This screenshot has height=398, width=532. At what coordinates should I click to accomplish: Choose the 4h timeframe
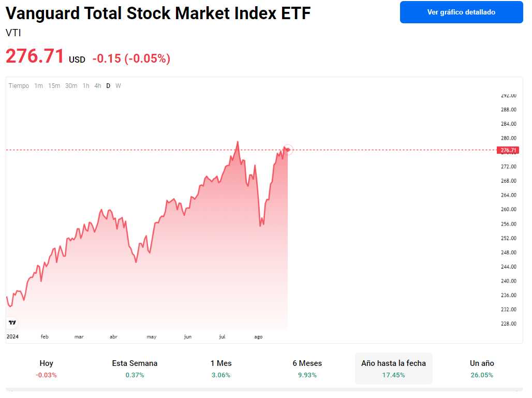point(98,86)
